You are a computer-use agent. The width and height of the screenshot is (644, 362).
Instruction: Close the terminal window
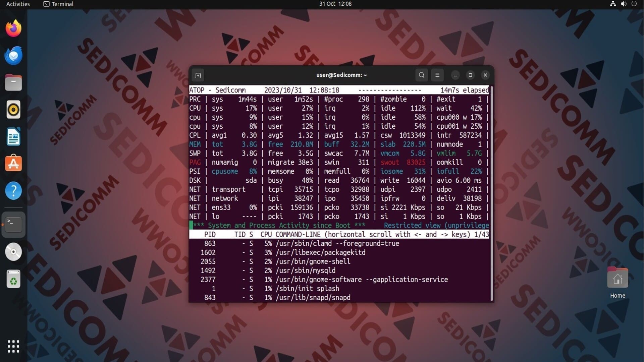pos(485,75)
